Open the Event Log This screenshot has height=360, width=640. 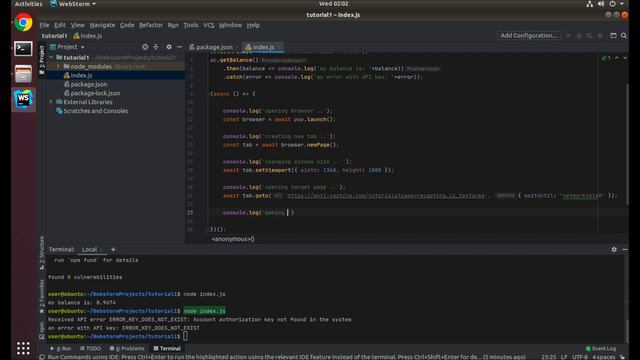(601, 349)
